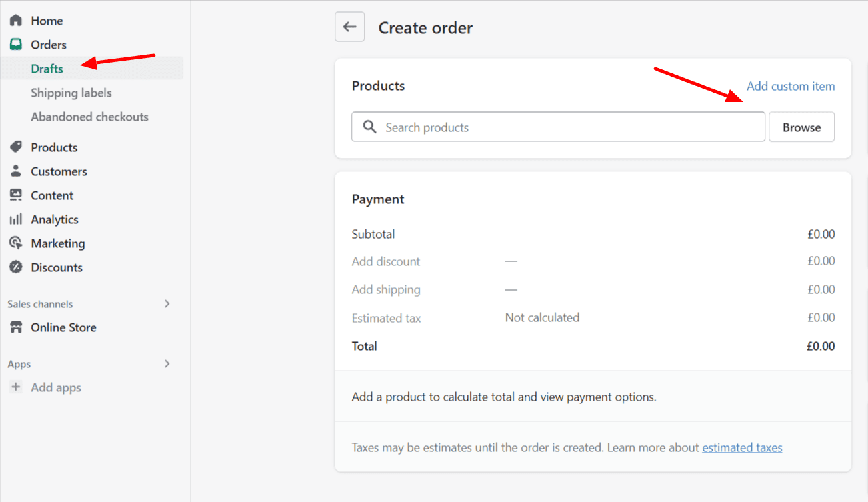Open the Marketing icon
The height and width of the screenshot is (502, 868).
point(15,243)
